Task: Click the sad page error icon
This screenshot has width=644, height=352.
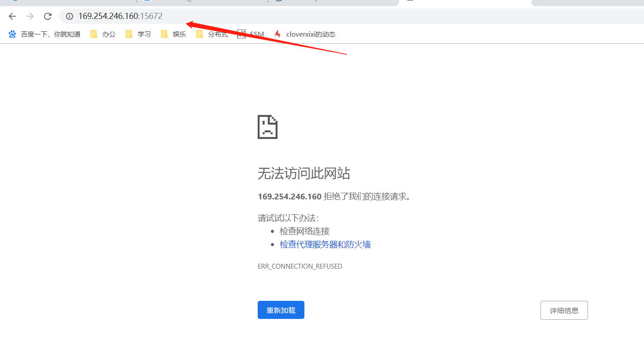Action: click(x=267, y=127)
